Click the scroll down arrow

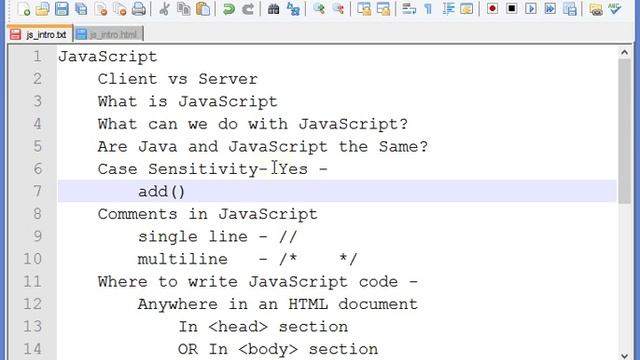[624, 356]
